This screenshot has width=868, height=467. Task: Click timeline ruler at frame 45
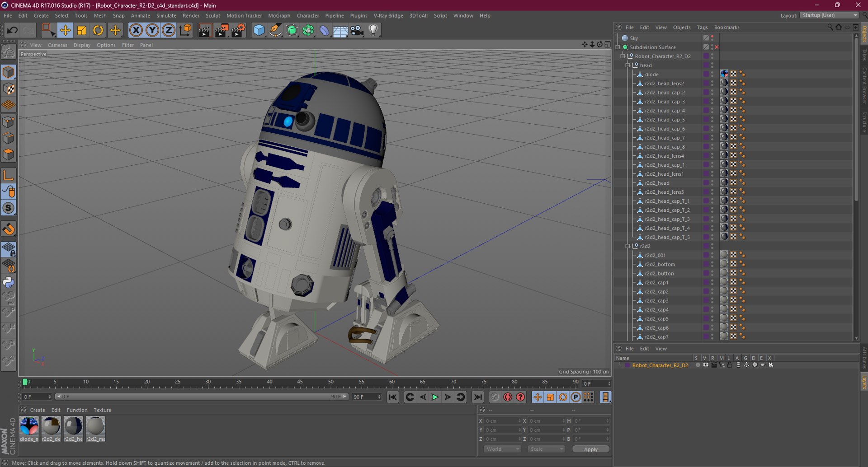(x=300, y=383)
